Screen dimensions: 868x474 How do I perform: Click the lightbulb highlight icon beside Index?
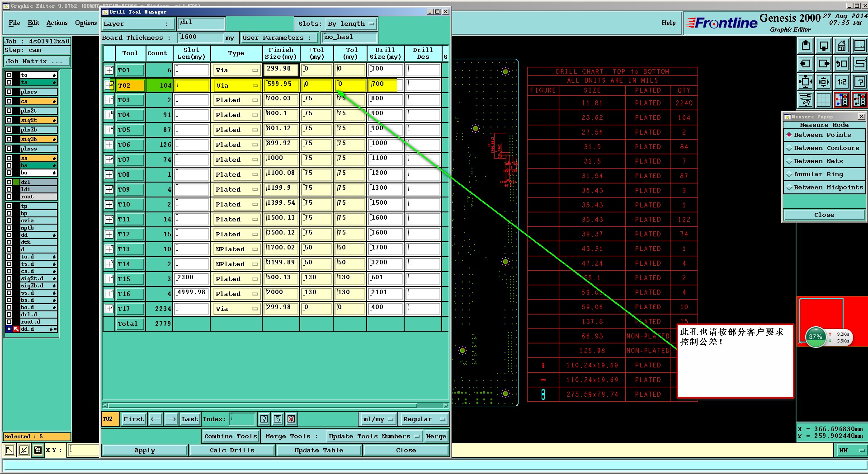[x=264, y=419]
